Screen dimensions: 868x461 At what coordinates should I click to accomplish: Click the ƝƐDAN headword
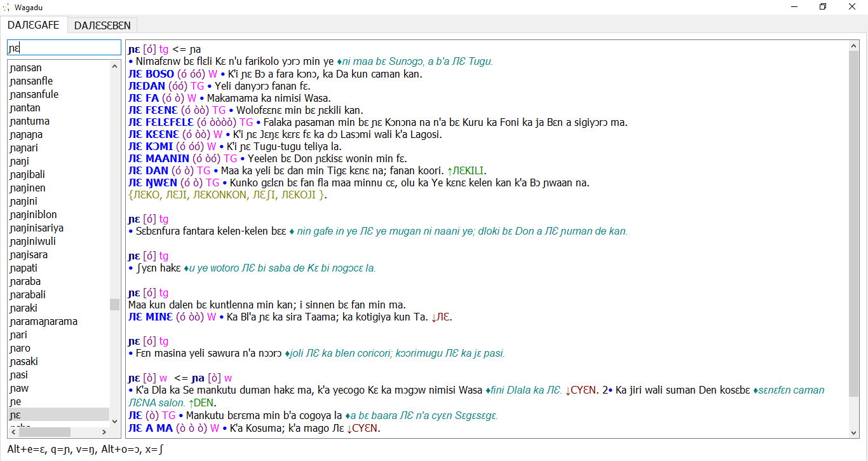[147, 86]
